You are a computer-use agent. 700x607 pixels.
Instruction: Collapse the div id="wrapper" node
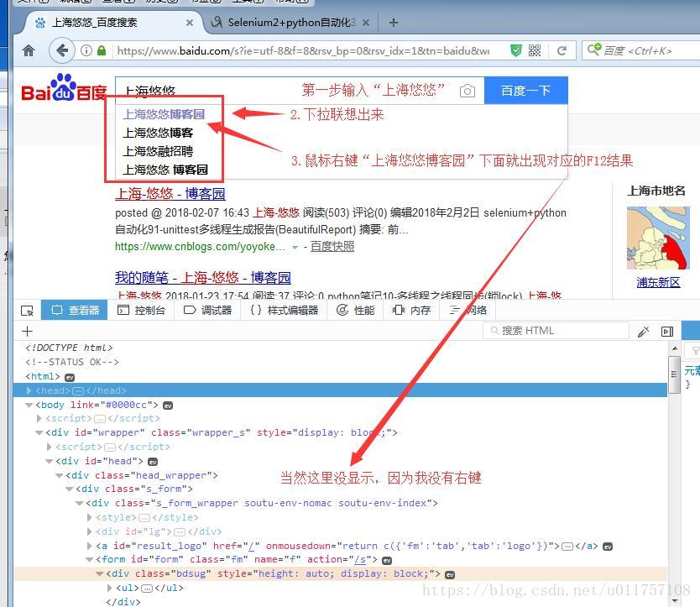click(39, 433)
